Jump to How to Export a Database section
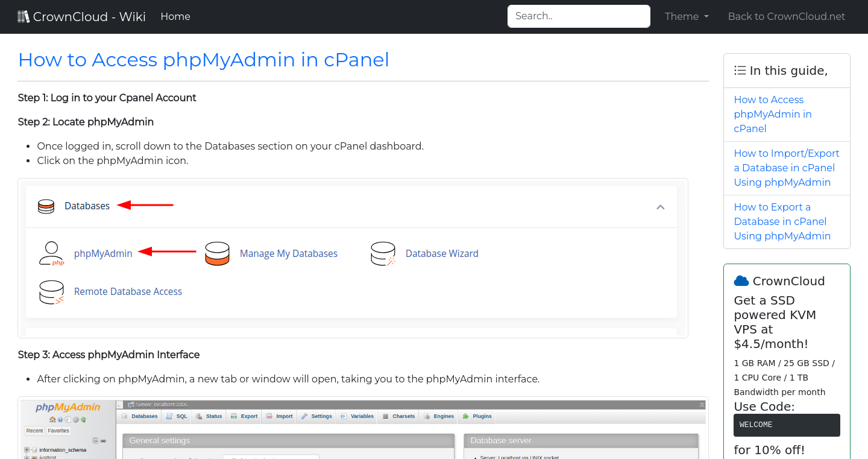The height and width of the screenshot is (459, 868). [782, 221]
